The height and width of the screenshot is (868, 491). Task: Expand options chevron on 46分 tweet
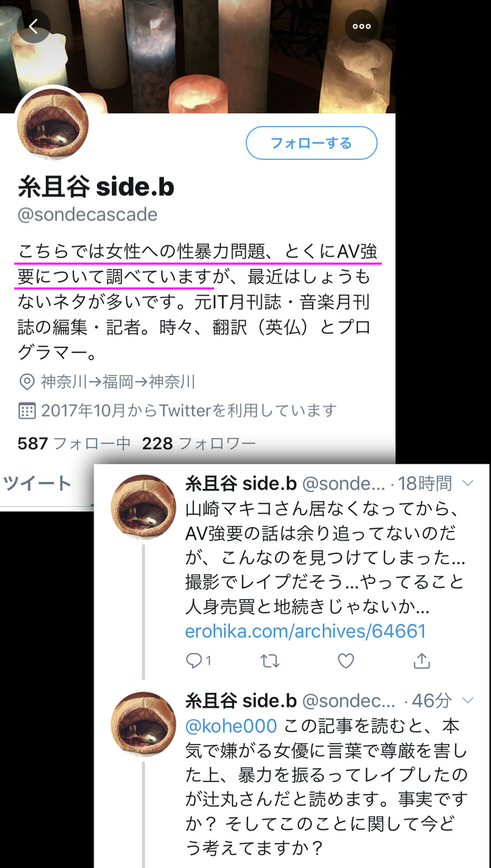468,700
